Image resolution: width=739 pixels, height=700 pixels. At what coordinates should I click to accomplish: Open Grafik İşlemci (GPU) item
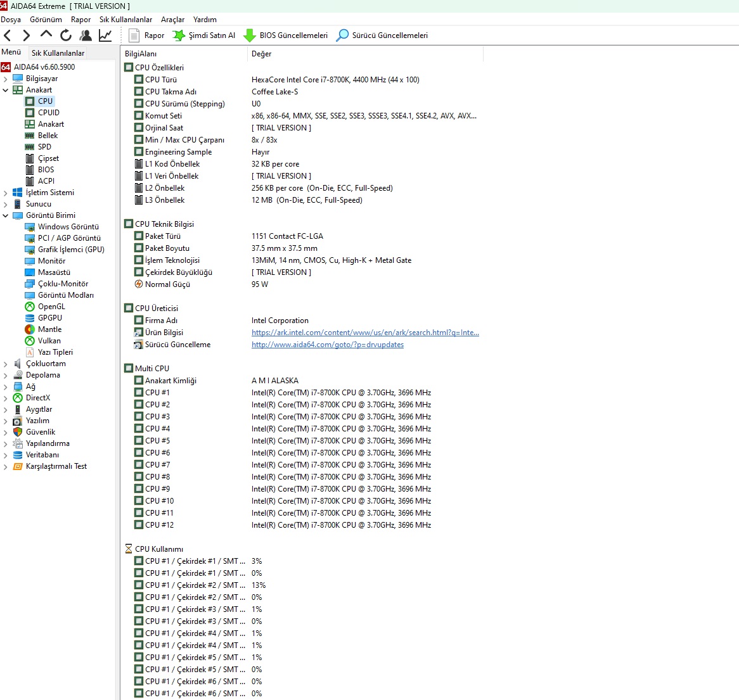point(71,250)
